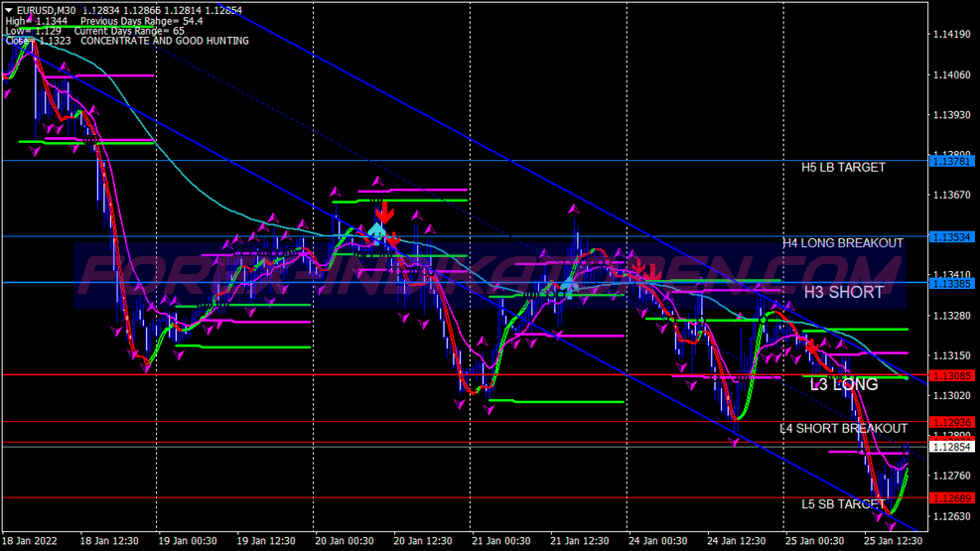Click the 1.13670 price scale value
Viewport: 980px width, 551px height.
click(952, 195)
